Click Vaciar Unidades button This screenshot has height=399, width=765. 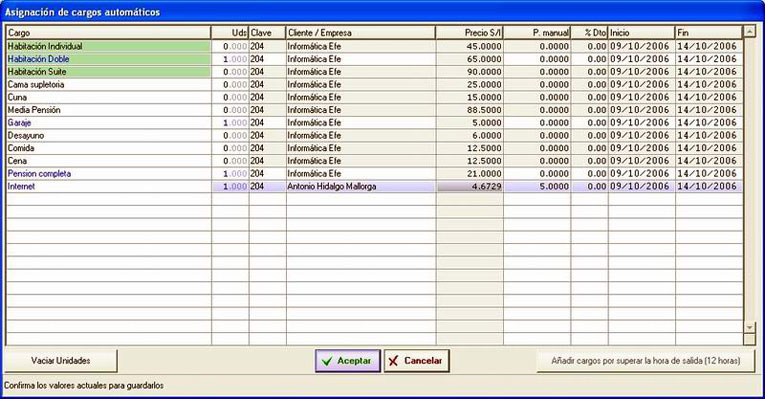[61, 361]
